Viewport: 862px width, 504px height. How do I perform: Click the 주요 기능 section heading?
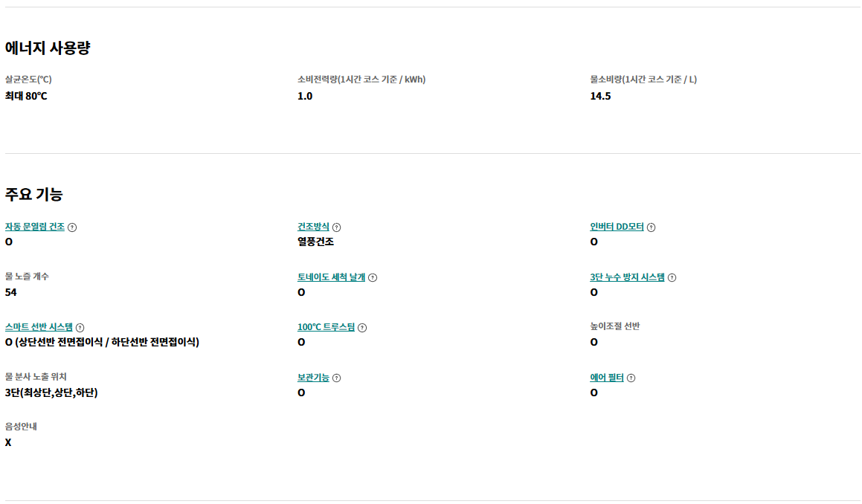[34, 194]
